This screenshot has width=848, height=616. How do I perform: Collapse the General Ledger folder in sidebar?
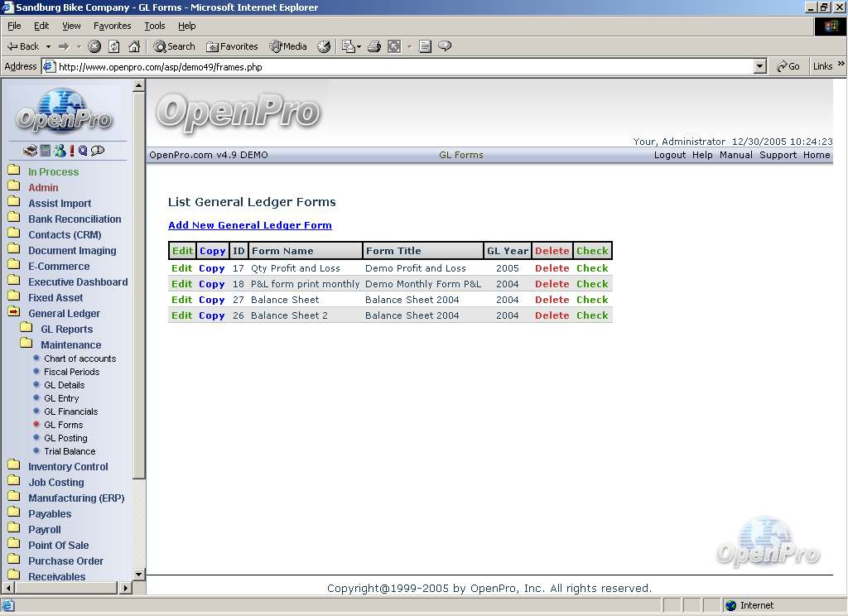14,313
